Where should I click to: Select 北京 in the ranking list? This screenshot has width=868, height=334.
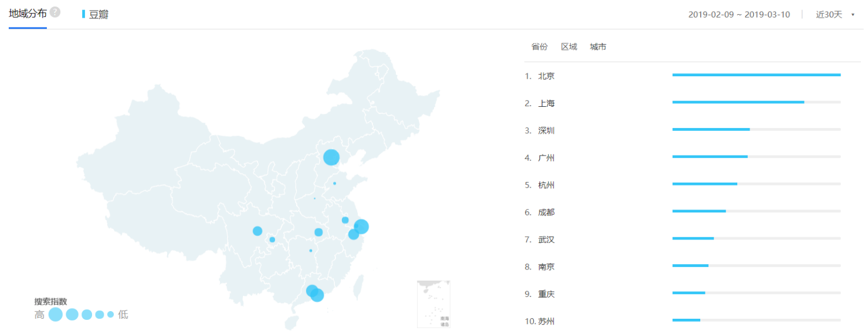[x=546, y=76]
